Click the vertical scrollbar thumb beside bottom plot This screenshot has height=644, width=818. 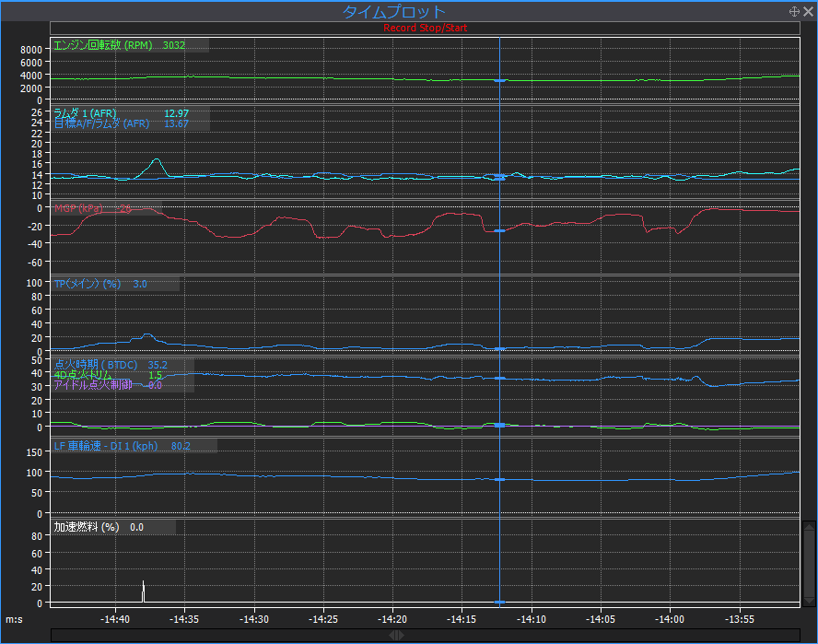click(x=809, y=562)
